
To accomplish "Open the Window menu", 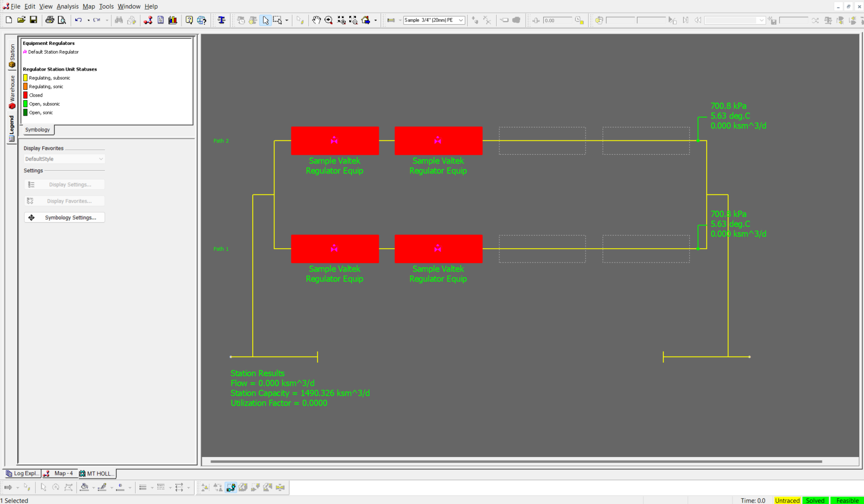I will (x=129, y=6).
